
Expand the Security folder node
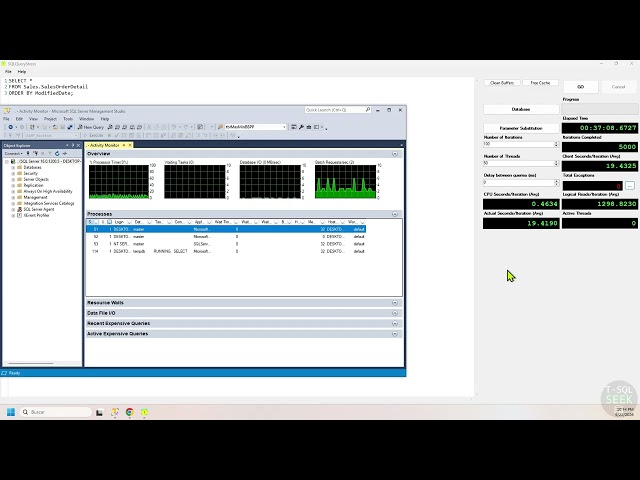(x=13, y=173)
